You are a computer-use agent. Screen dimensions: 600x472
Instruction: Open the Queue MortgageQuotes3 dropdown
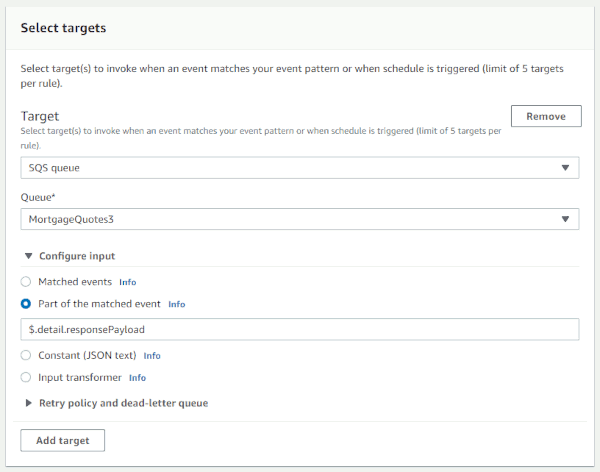pos(300,219)
